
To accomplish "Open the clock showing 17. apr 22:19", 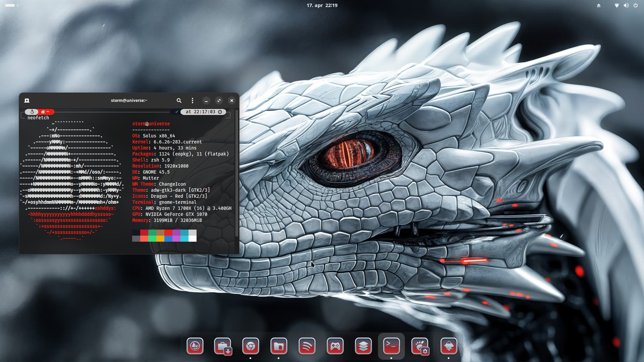I will tap(322, 5).
